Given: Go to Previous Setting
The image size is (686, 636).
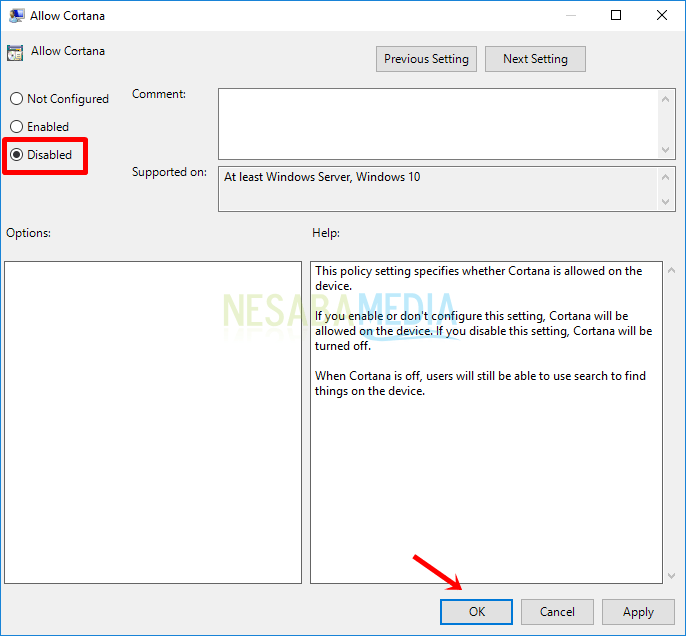Looking at the screenshot, I should coord(426,59).
